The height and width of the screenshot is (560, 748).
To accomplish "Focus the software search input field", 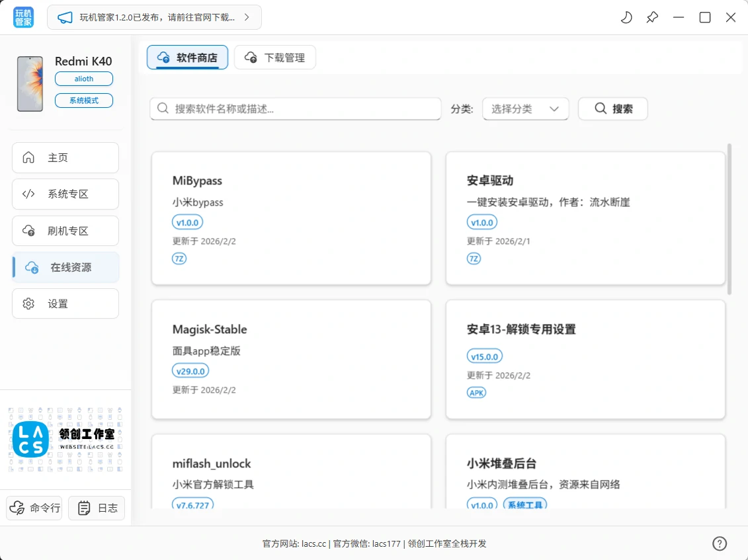I will point(296,109).
